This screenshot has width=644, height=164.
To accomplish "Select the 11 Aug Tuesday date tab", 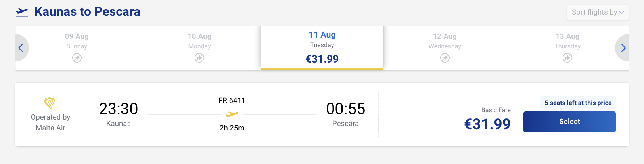I will (322, 47).
